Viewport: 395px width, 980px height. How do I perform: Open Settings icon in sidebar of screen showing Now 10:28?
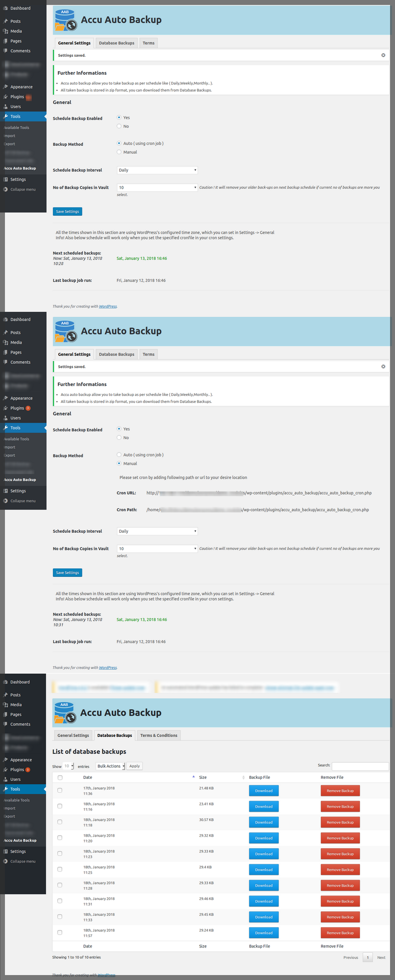tap(5, 179)
